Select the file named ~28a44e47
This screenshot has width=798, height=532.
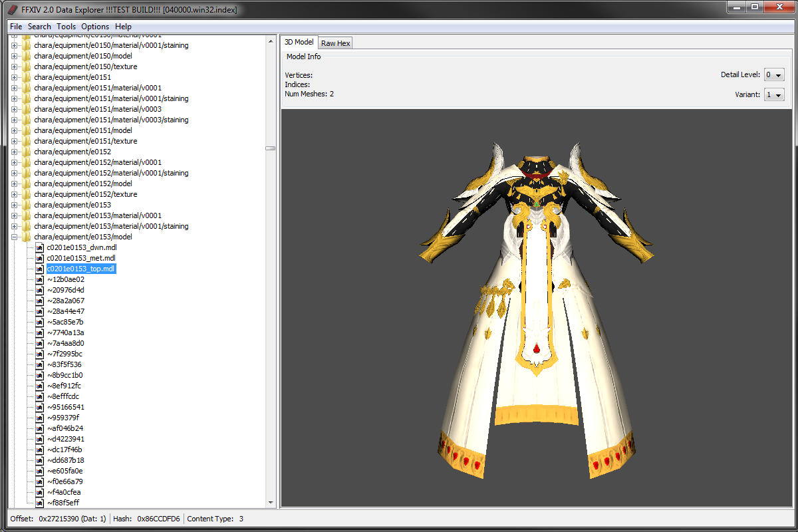(x=65, y=311)
